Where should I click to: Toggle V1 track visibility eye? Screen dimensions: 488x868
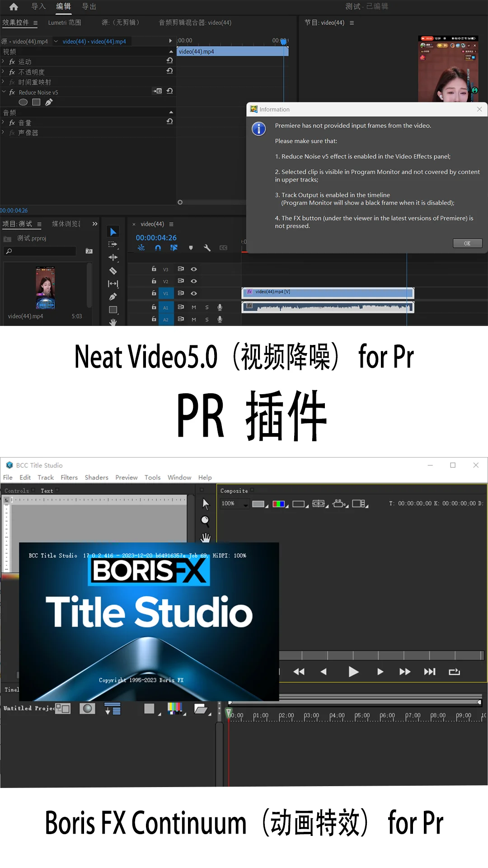pos(194,293)
